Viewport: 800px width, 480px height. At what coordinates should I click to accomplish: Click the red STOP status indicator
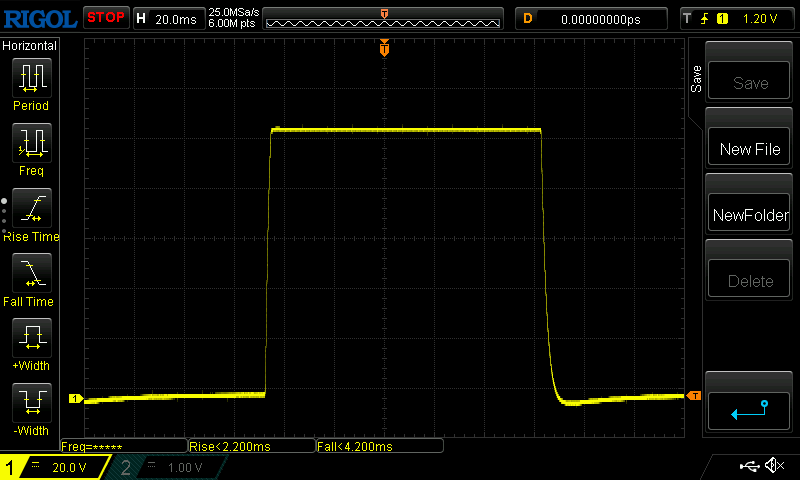[106, 18]
